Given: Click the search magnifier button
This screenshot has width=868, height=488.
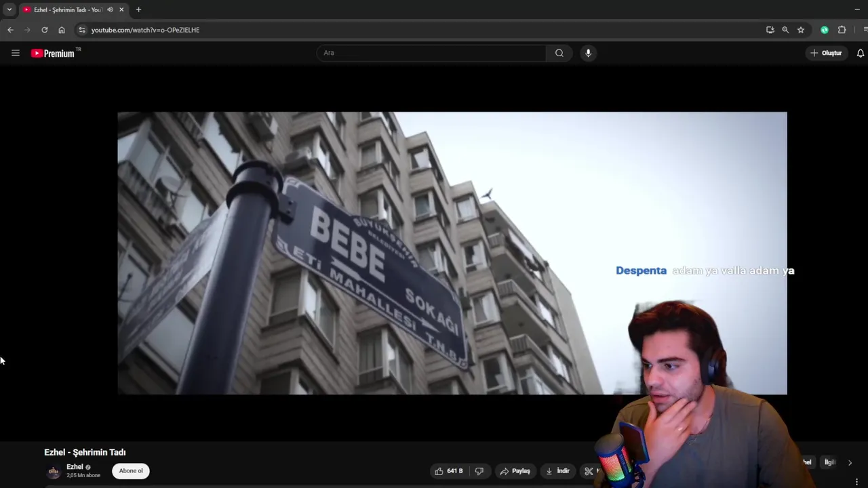Looking at the screenshot, I should (559, 53).
